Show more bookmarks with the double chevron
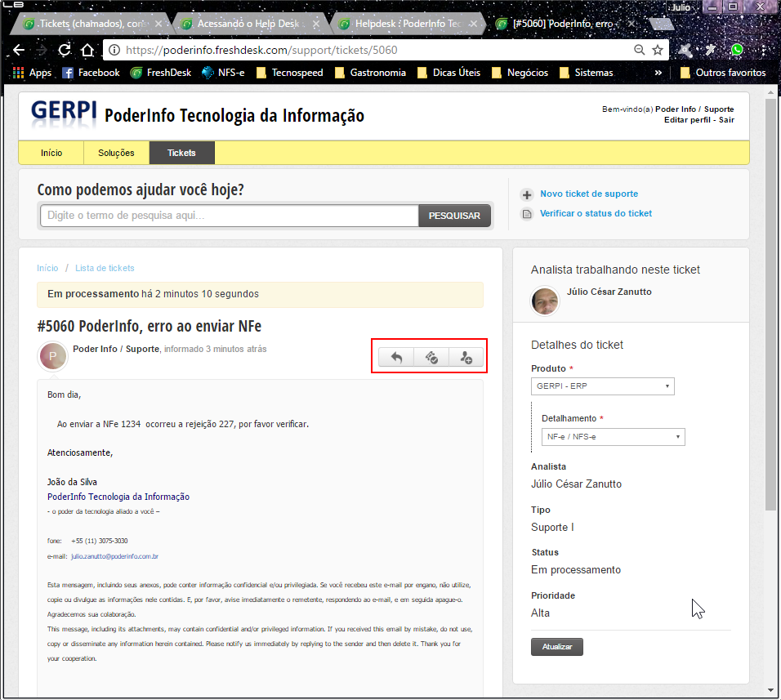 pyautogui.click(x=658, y=73)
